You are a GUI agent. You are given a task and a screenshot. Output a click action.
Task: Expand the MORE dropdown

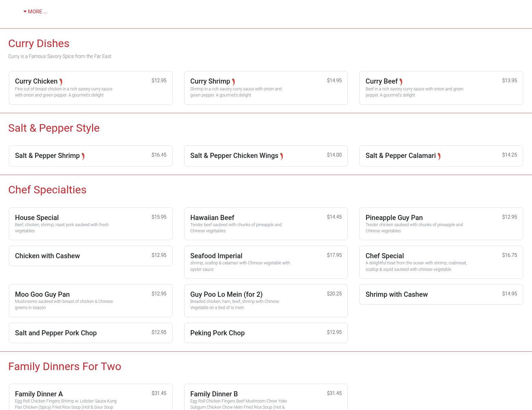click(35, 12)
